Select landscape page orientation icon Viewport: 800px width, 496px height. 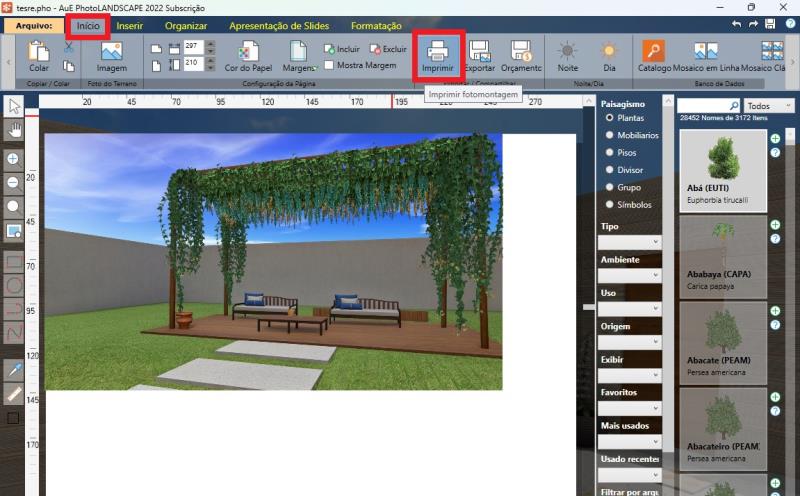pyautogui.click(x=157, y=49)
